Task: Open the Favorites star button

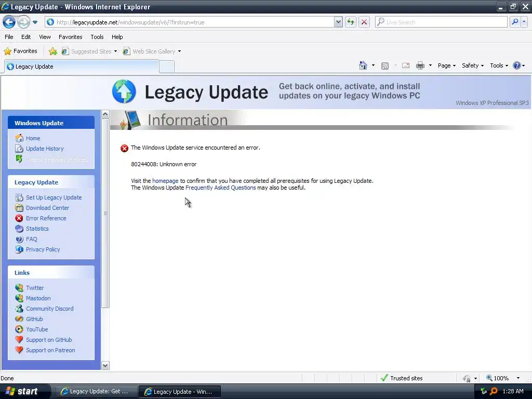Action: click(20, 51)
